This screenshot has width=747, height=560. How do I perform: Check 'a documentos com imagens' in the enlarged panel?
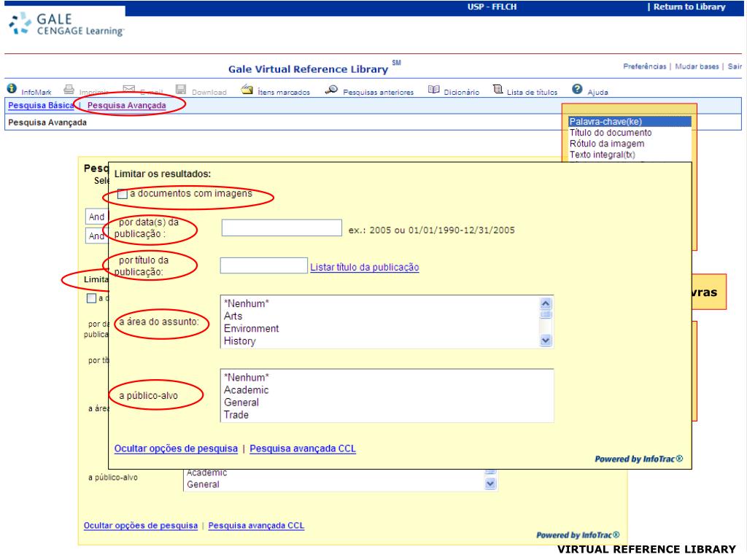pyautogui.click(x=123, y=194)
